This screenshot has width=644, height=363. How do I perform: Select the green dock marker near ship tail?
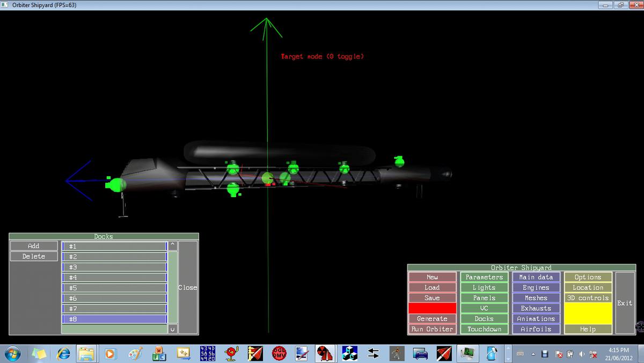click(x=399, y=161)
